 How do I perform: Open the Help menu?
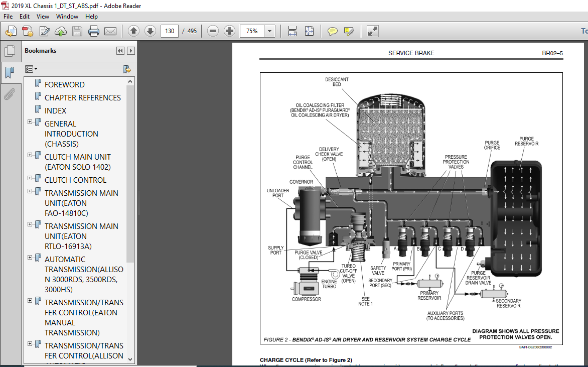pos(91,17)
